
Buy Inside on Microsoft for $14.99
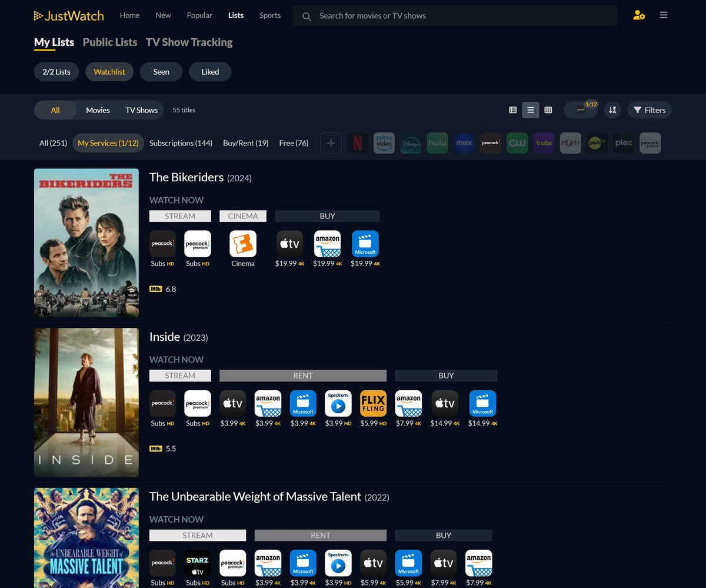482,403
